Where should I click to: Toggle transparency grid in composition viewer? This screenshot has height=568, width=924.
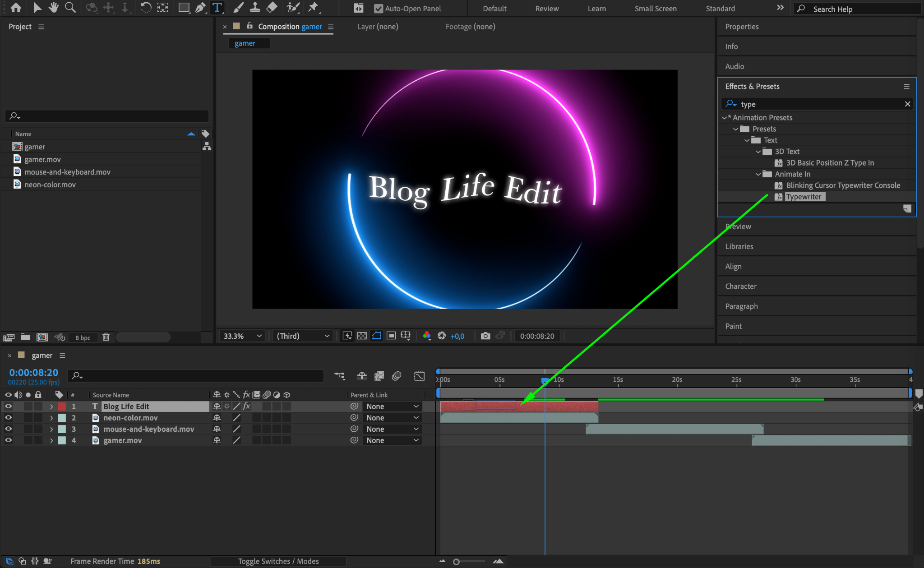coord(362,336)
